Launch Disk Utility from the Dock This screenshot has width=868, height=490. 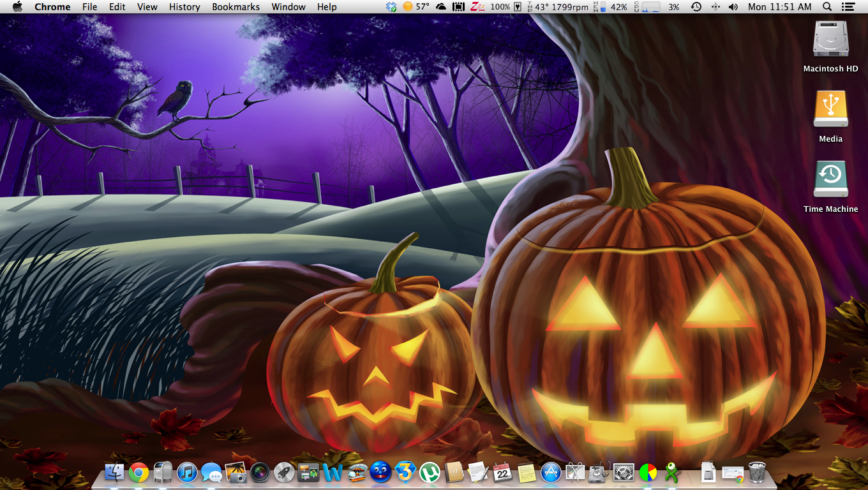(x=599, y=473)
